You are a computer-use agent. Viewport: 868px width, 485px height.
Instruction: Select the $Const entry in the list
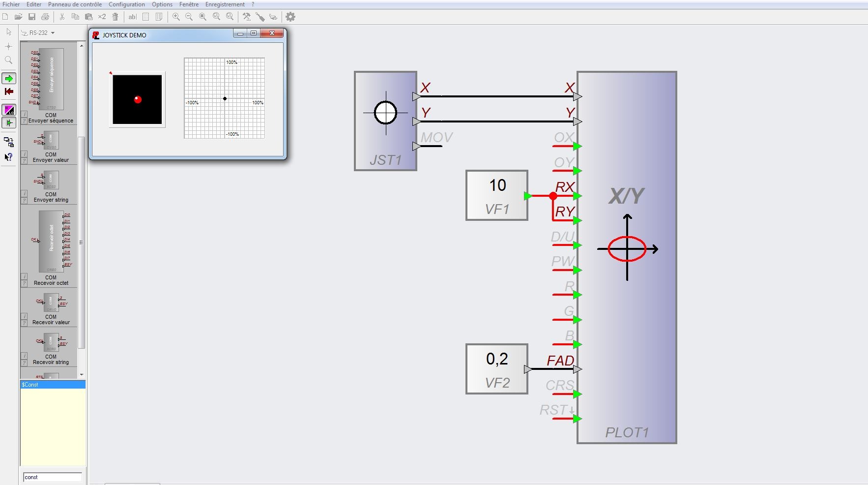point(53,385)
